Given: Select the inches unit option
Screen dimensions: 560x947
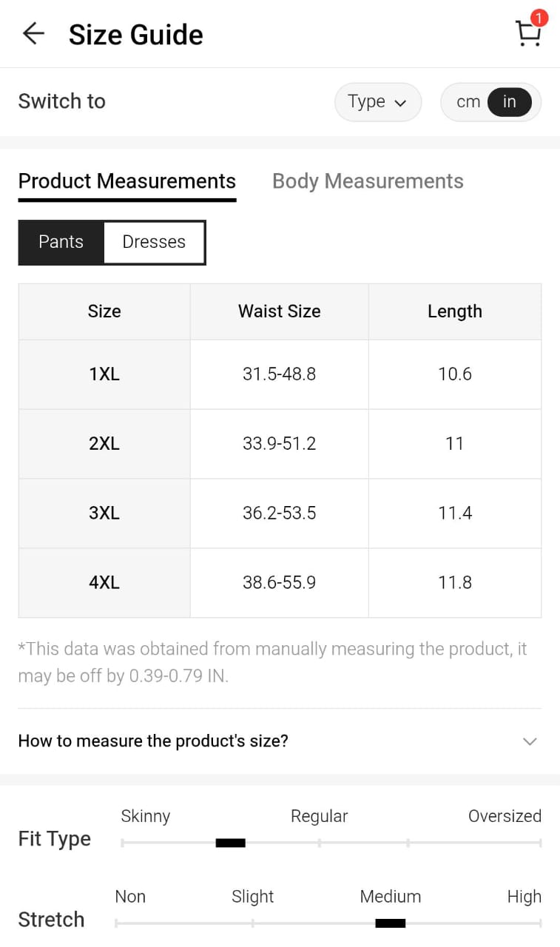Looking at the screenshot, I should tap(510, 102).
